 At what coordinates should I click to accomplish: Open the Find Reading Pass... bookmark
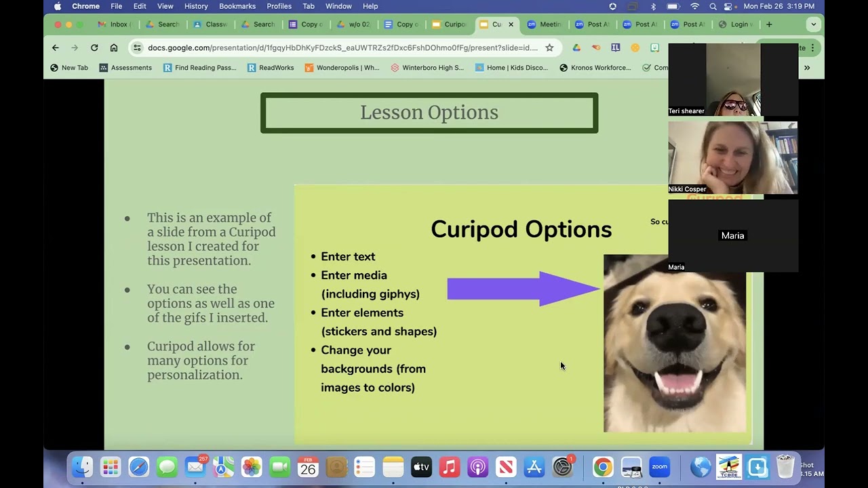click(x=199, y=68)
